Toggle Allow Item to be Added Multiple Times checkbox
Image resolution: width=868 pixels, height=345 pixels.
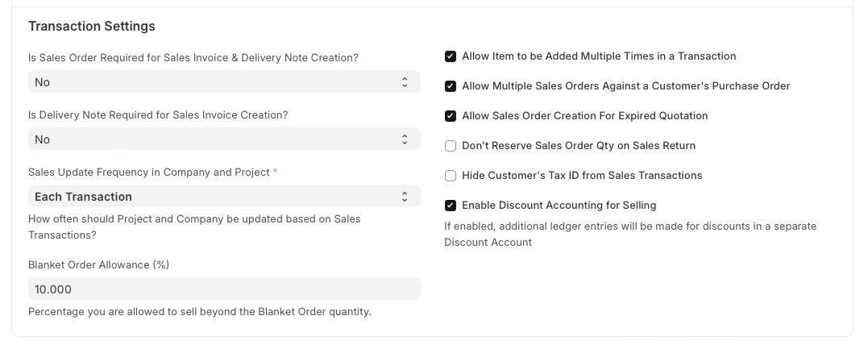(x=451, y=56)
